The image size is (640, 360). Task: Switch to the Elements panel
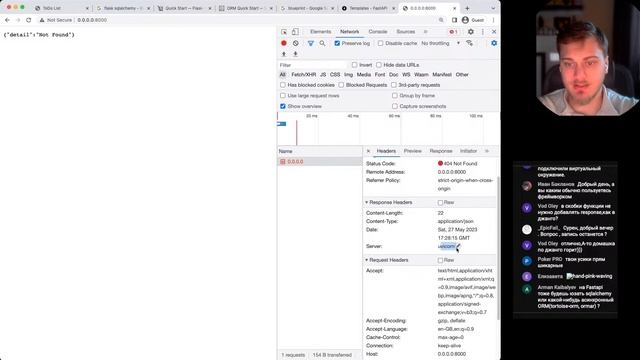coord(320,32)
